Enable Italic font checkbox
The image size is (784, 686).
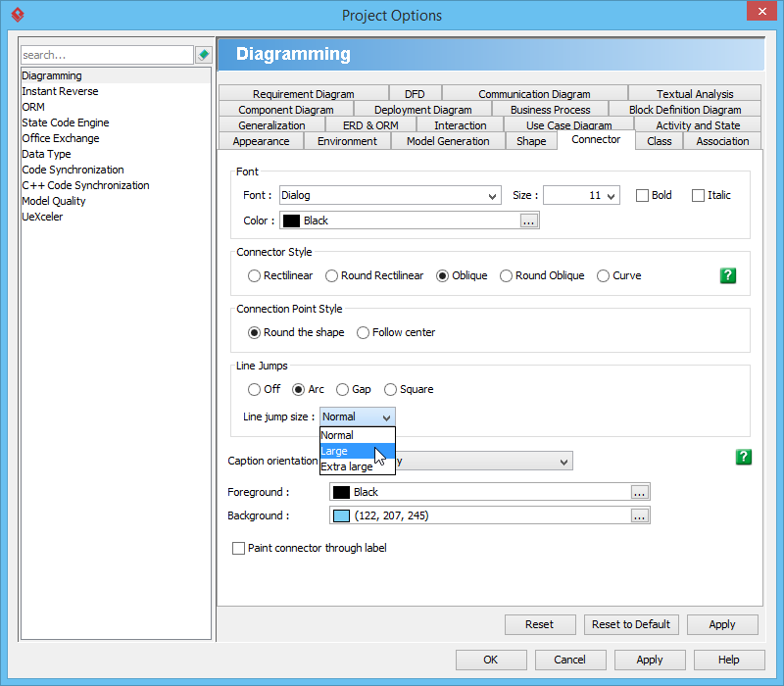pyautogui.click(x=698, y=195)
